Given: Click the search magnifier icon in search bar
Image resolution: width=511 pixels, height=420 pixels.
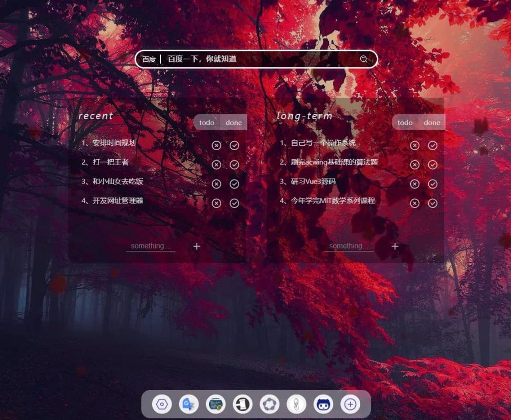Looking at the screenshot, I should 364,59.
